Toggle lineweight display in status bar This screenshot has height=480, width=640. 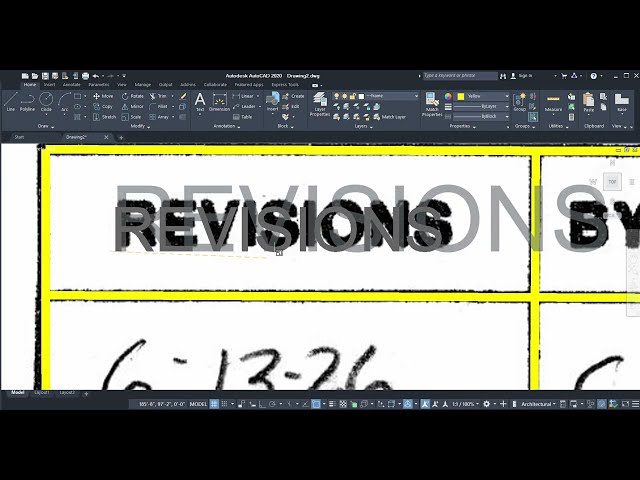coord(332,404)
